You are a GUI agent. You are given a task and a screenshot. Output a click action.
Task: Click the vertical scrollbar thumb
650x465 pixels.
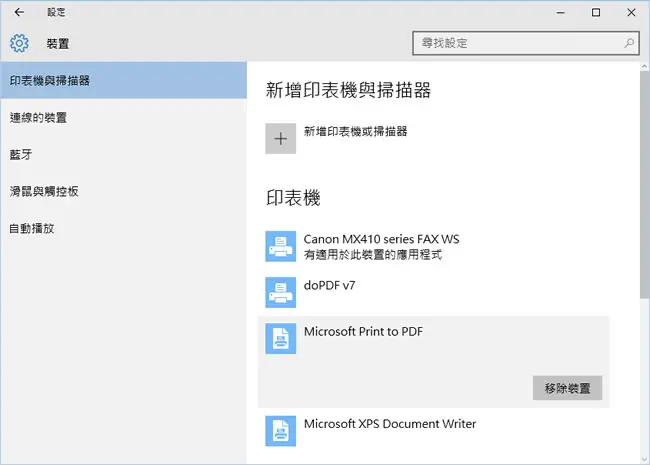click(645, 184)
